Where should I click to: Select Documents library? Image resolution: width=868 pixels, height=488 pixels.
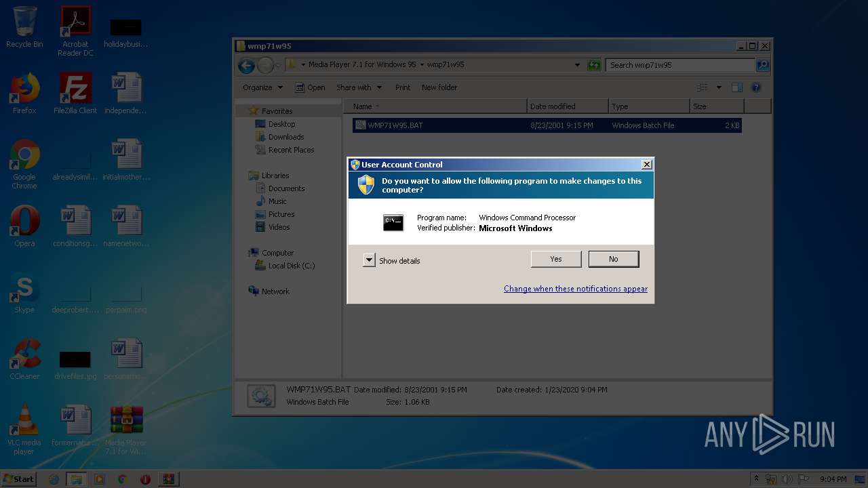pos(286,188)
